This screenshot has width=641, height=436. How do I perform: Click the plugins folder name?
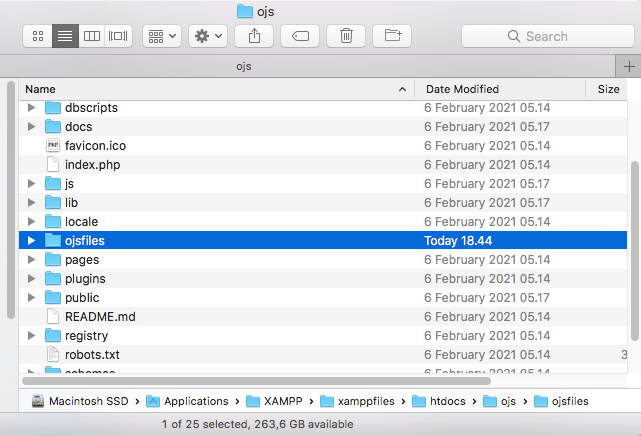[x=85, y=279]
